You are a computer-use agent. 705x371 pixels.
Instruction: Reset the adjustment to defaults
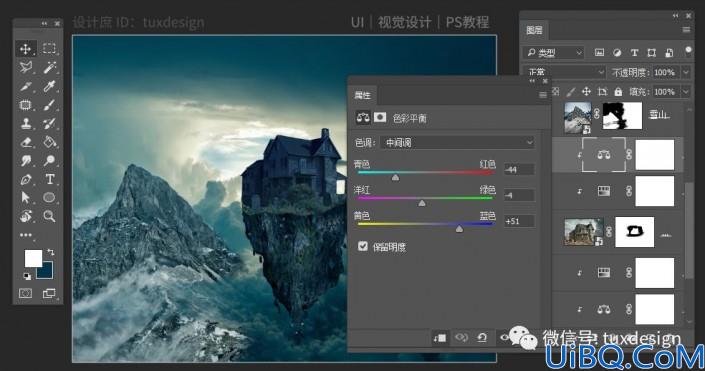(x=482, y=337)
